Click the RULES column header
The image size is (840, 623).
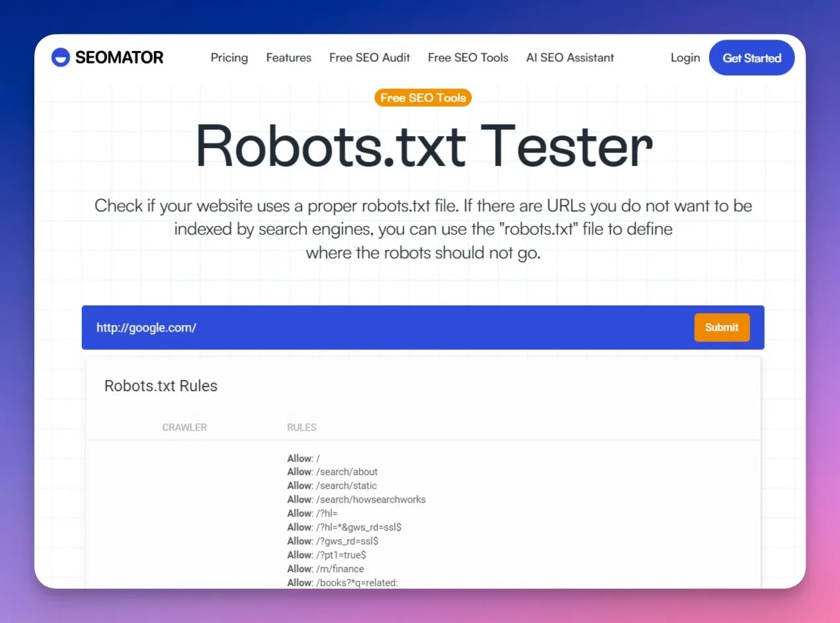click(301, 427)
